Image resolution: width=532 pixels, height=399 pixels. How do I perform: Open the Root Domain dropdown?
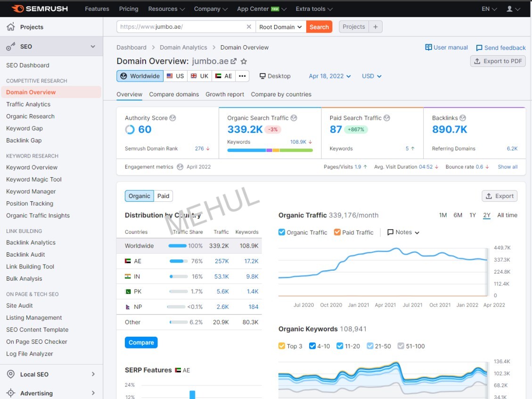click(280, 27)
